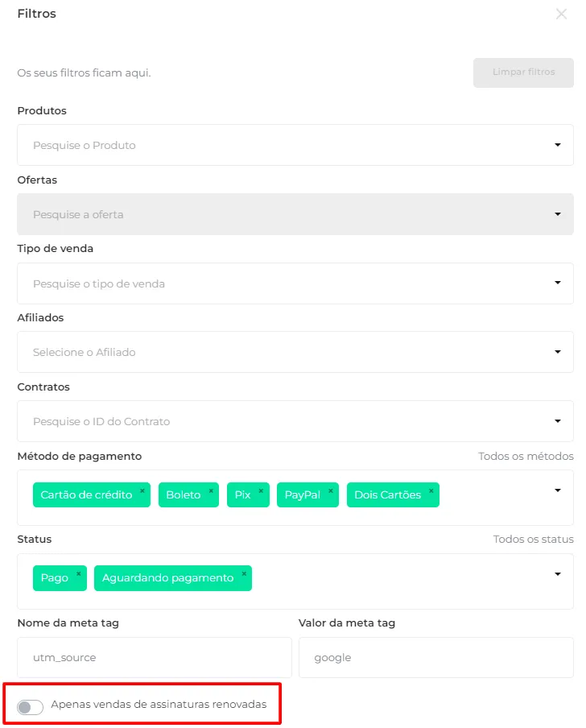Image resolution: width=586 pixels, height=728 pixels.
Task: Click the PayPal tag label
Action: point(303,495)
